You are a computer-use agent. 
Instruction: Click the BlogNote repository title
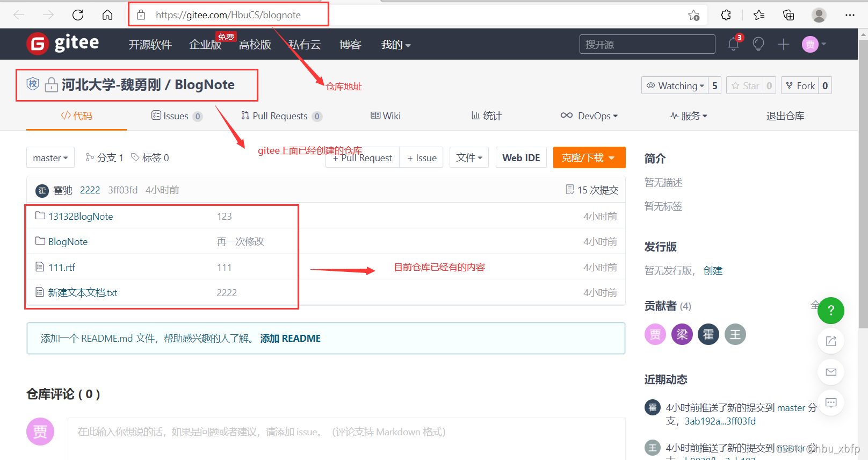pos(205,84)
